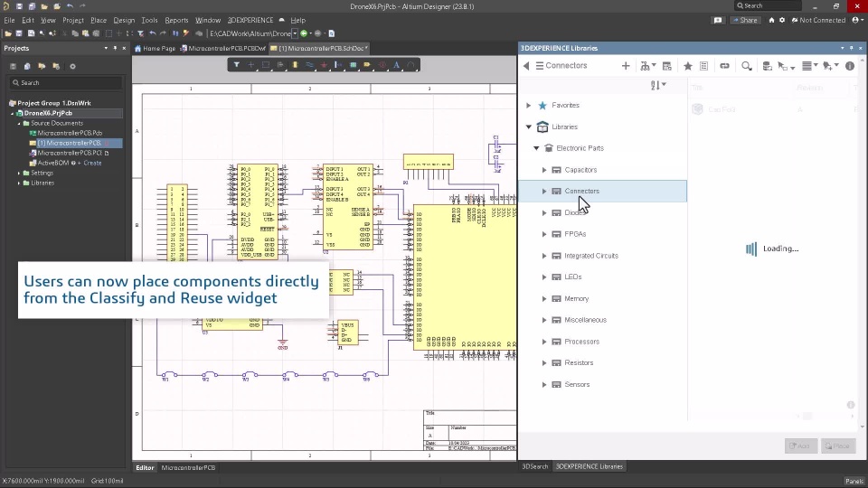Switch to MicrocontrollerPCB.PCBDwf tab
The width and height of the screenshot is (868, 488).
223,48
